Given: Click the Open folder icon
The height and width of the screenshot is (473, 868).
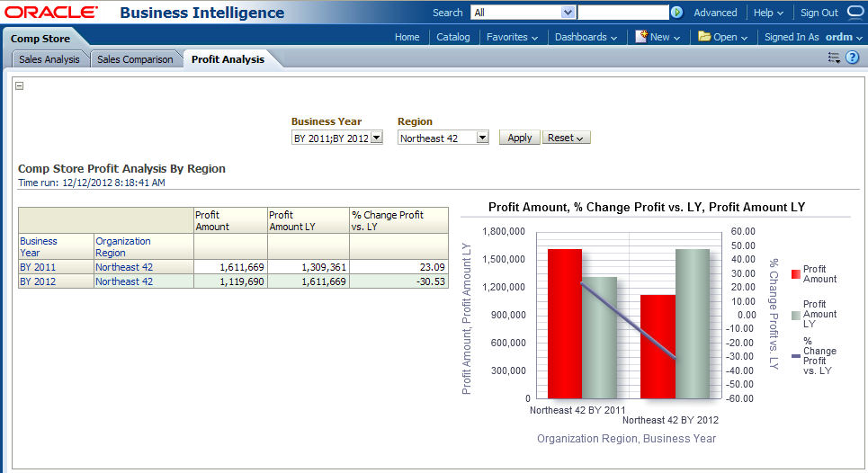Looking at the screenshot, I should [x=704, y=37].
